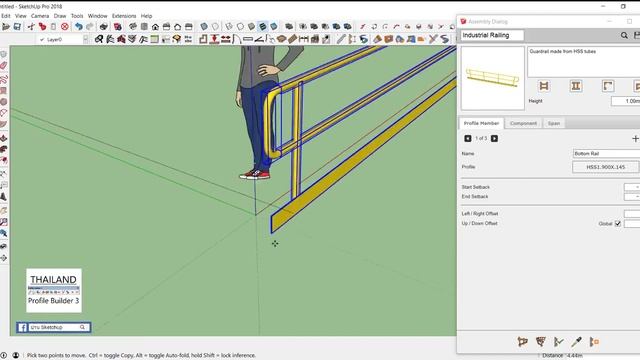Click the I-beam shaped assembly icon
640x360 pixels.
pyautogui.click(x=576, y=86)
